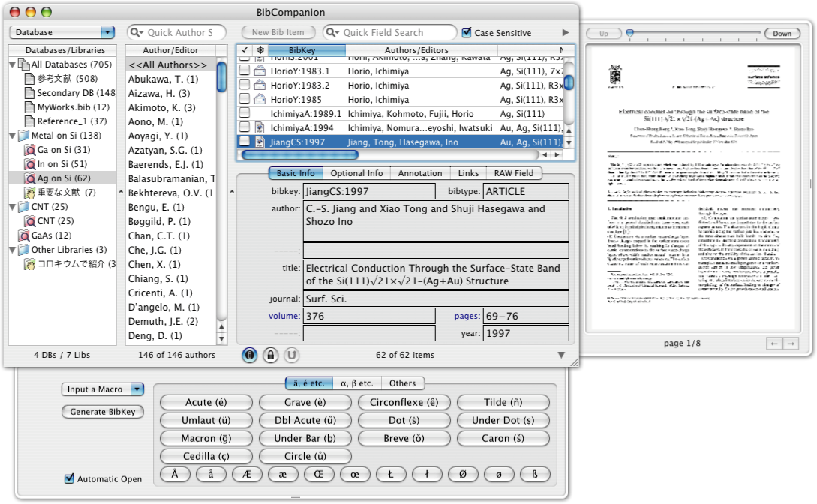Image resolution: width=817 pixels, height=504 pixels.
Task: Click the Generate BibKey button
Action: 103,411
